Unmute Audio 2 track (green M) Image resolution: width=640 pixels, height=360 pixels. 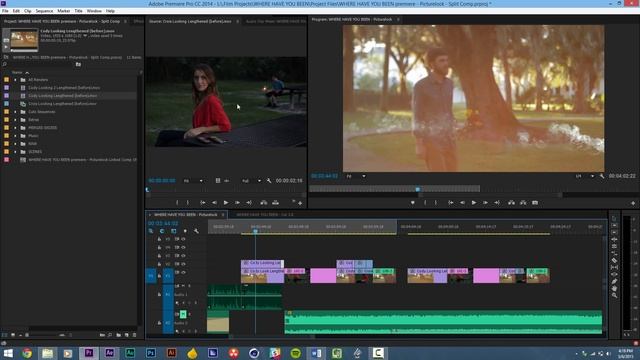(183, 314)
